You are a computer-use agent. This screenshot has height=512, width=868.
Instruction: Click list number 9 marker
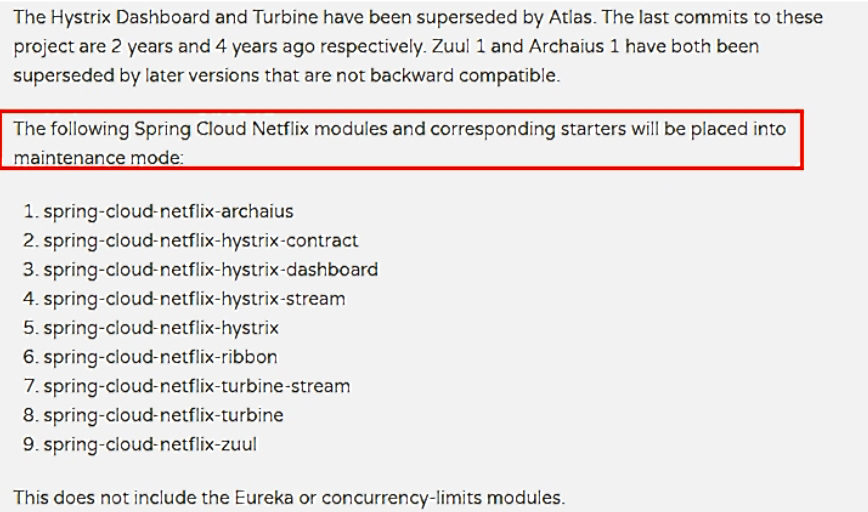(30, 444)
